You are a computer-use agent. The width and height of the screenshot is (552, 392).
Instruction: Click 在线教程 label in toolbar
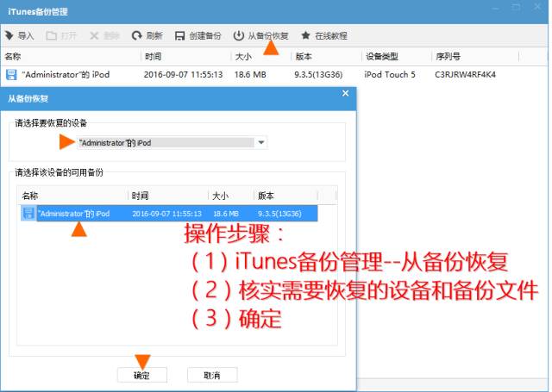tap(331, 36)
